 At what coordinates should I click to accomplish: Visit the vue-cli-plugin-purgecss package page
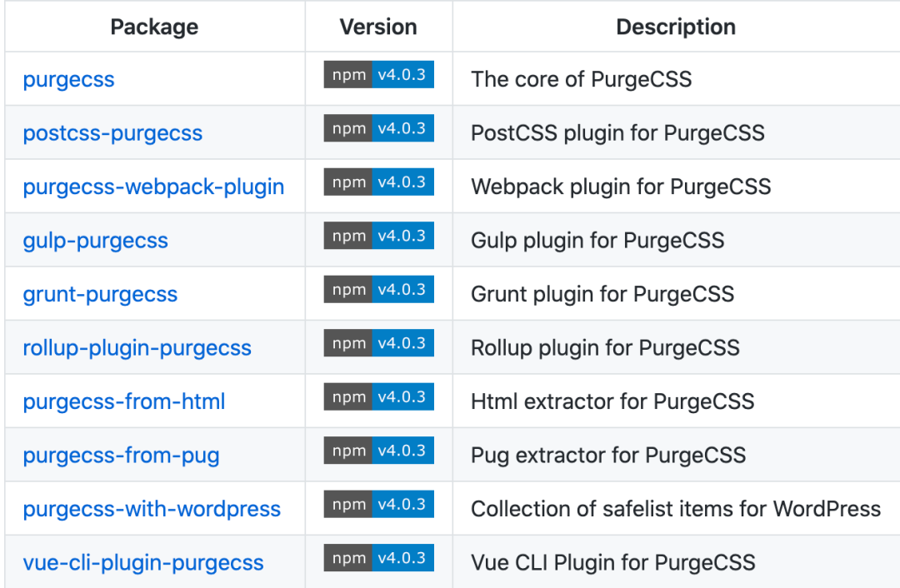coord(143,563)
